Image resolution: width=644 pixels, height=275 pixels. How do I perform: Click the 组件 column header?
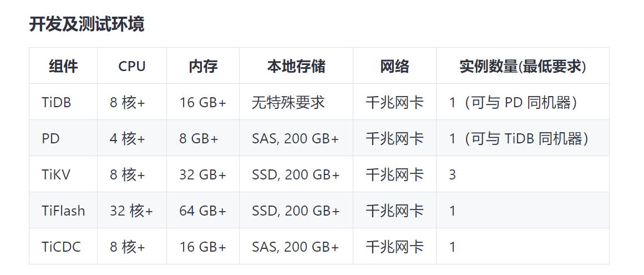pyautogui.click(x=63, y=67)
